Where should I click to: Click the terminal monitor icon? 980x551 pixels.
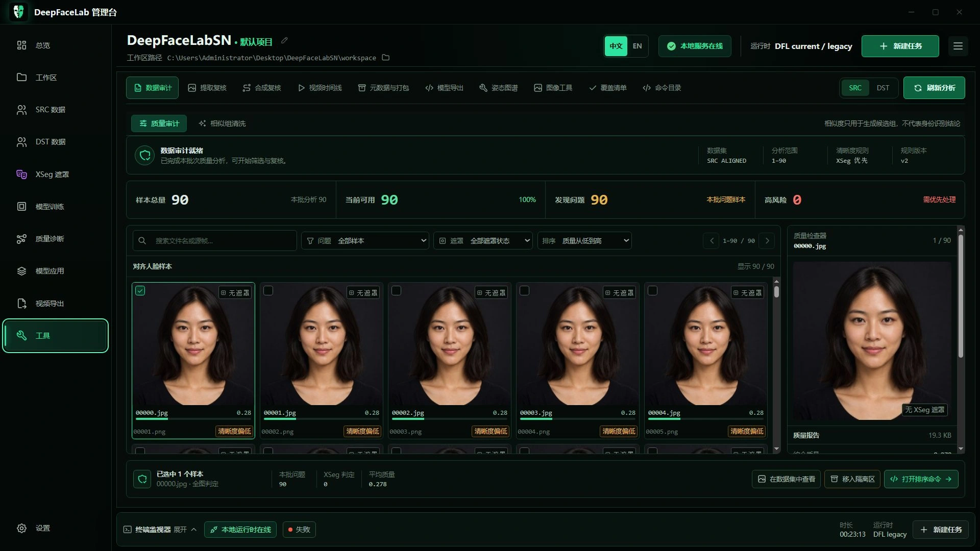click(128, 530)
